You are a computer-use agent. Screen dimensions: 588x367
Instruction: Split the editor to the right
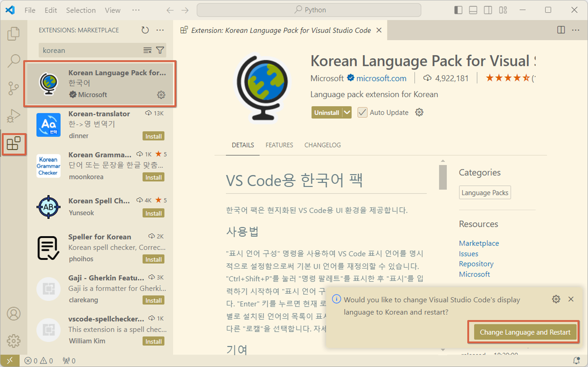coord(561,30)
